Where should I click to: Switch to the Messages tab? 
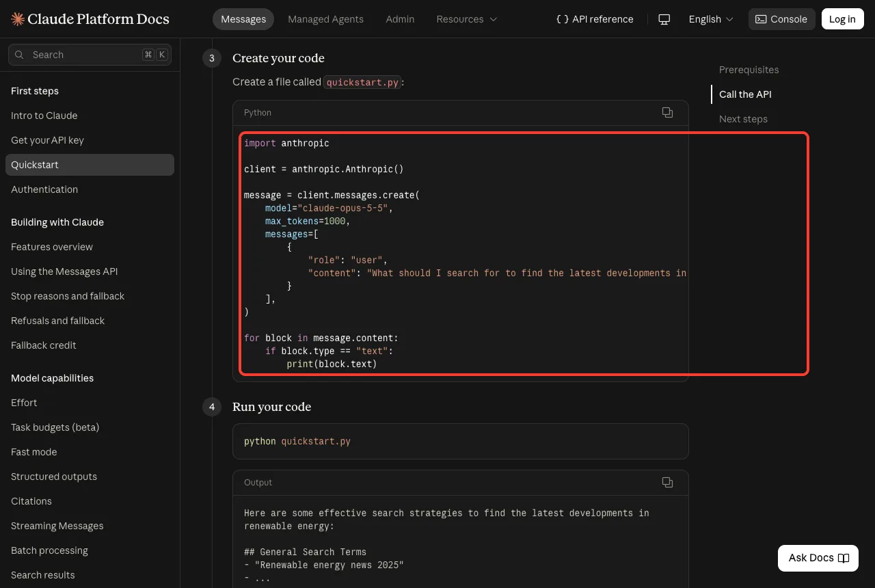tap(243, 19)
